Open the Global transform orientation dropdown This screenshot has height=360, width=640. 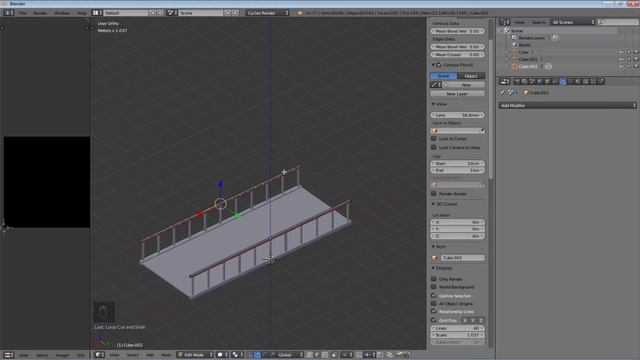coord(290,355)
